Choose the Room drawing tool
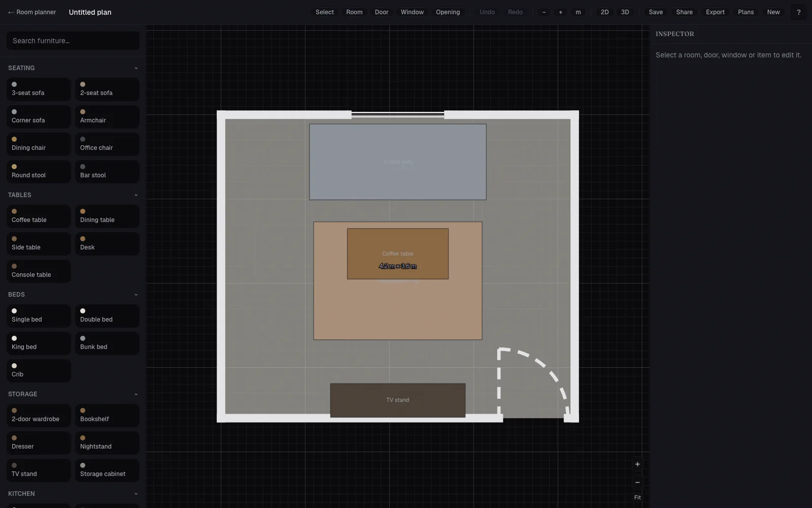The height and width of the screenshot is (508, 812). pos(354,12)
